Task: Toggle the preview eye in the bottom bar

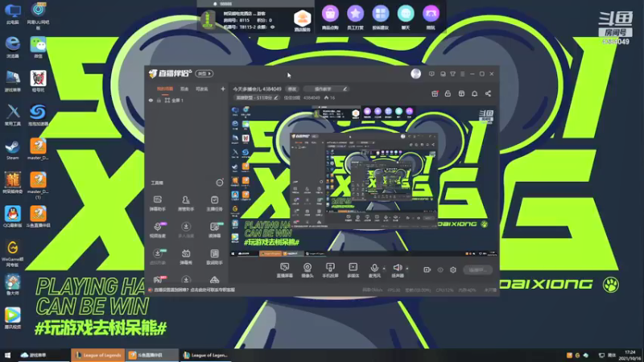Action: [440, 269]
